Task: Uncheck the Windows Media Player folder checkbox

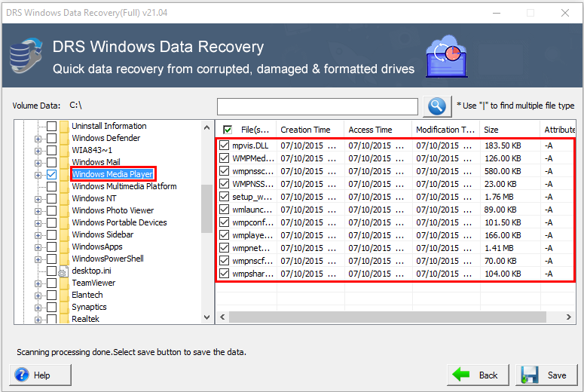Action: pyautogui.click(x=52, y=174)
